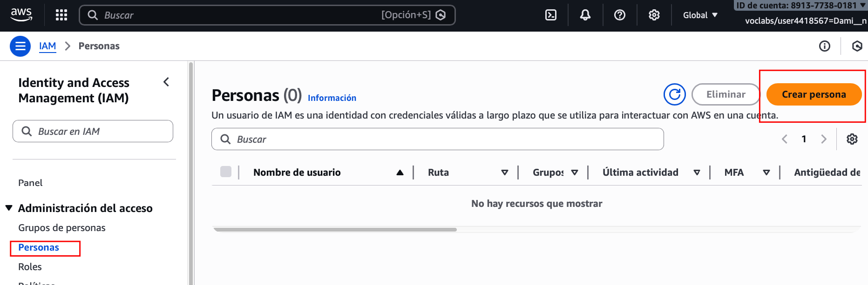Image resolution: width=868 pixels, height=285 pixels.
Task: Collapse the IAM sidebar with chevron
Action: tap(166, 82)
